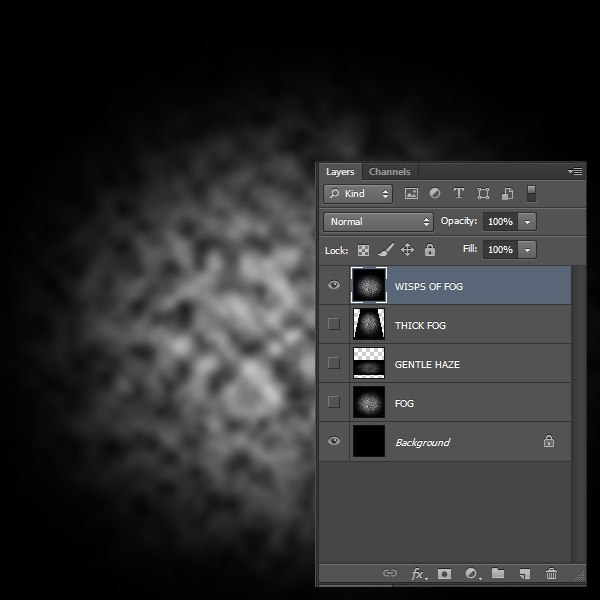The height and width of the screenshot is (600, 600).
Task: Switch to the Layers tab
Action: [340, 172]
